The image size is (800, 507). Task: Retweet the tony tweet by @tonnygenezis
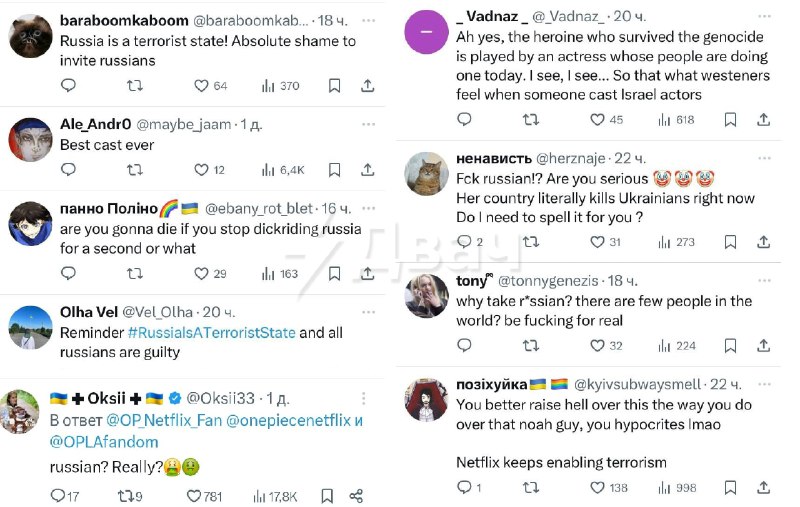coord(531,345)
